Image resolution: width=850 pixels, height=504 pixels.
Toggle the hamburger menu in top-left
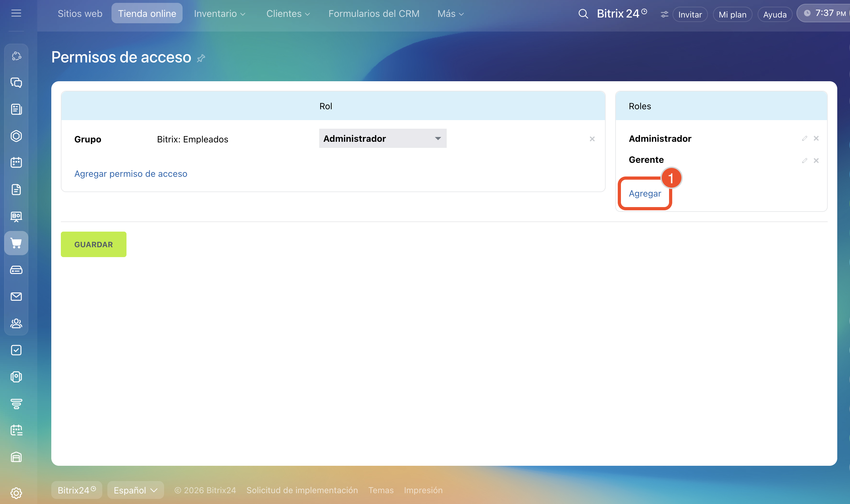point(16,13)
